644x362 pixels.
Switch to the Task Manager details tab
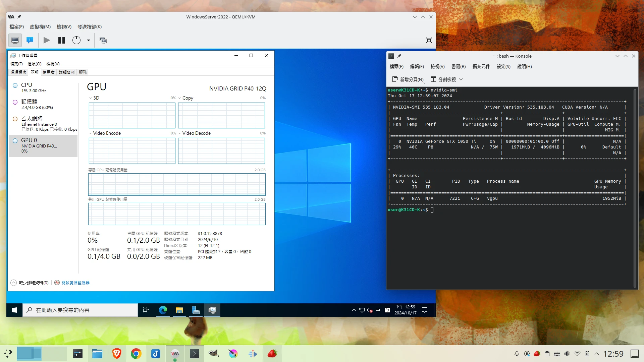coord(67,72)
